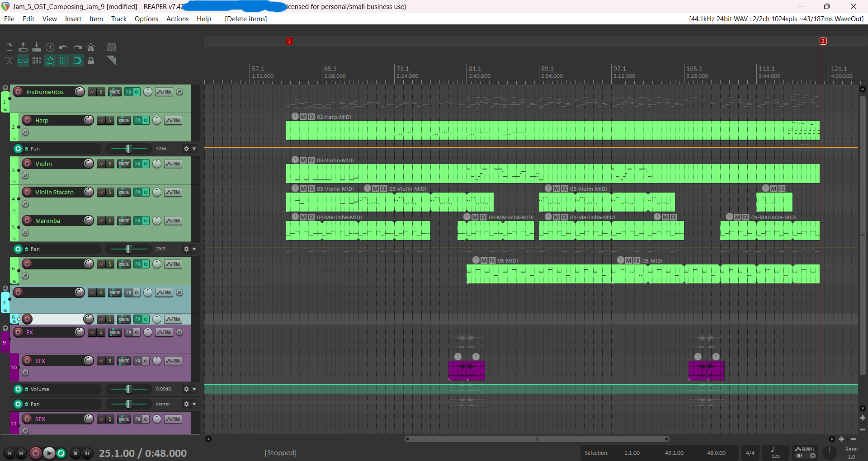The height and width of the screenshot is (461, 868).
Task: Toggle the locking padlock icon
Action: tap(91, 61)
